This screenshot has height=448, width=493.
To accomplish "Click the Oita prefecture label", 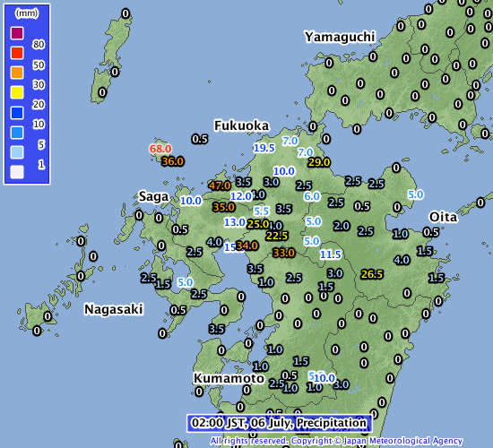I will pos(443,217).
